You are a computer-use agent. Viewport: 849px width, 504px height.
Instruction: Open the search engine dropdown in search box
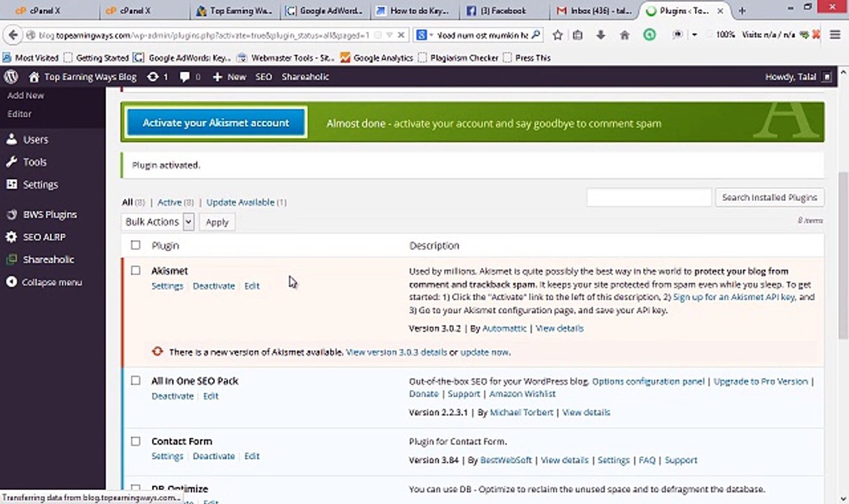424,35
